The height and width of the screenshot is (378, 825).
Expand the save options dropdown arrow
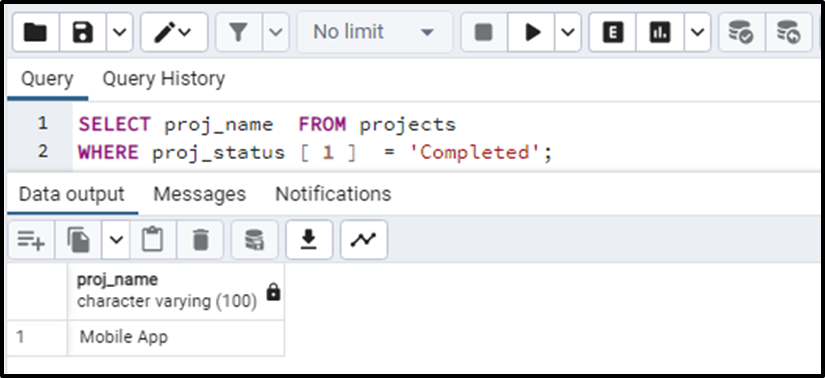[119, 33]
